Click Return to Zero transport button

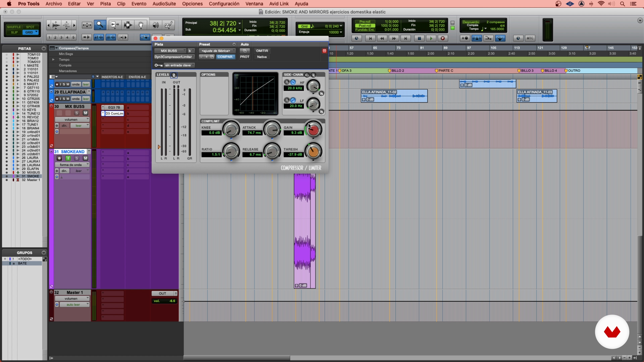(x=370, y=38)
